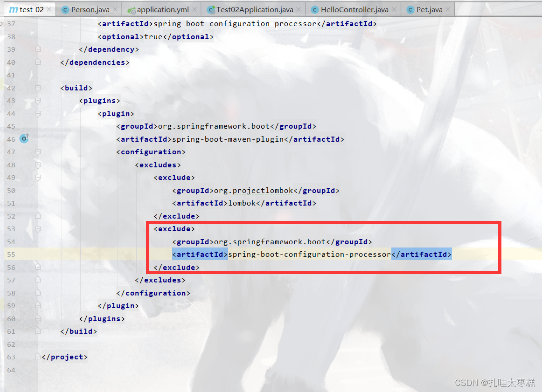Viewport: 542px width, 392px height.
Task: Close the Test02Application.java tab
Action: click(x=299, y=10)
